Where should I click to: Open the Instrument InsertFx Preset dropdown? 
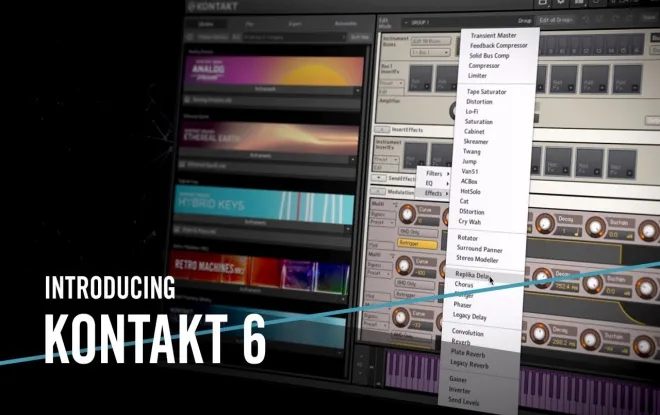coord(386,160)
